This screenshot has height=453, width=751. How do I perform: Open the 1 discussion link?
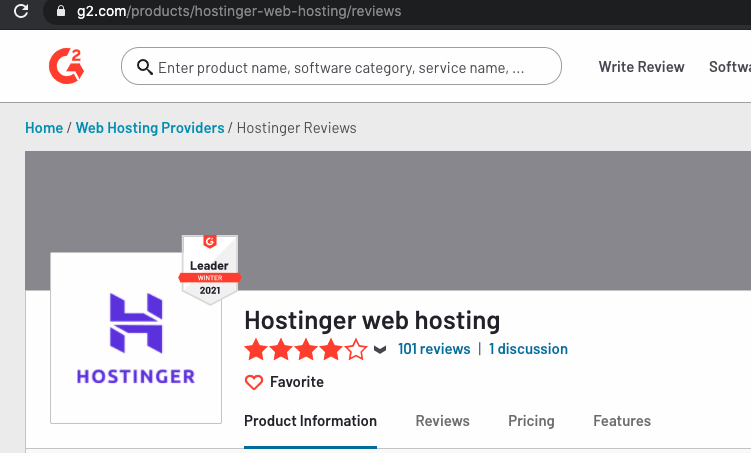[x=528, y=349]
